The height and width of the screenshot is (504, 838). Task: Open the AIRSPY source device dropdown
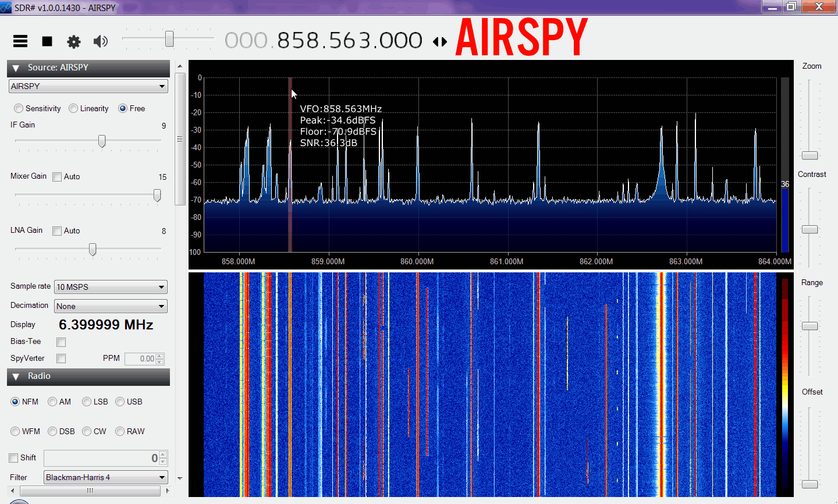click(x=88, y=86)
